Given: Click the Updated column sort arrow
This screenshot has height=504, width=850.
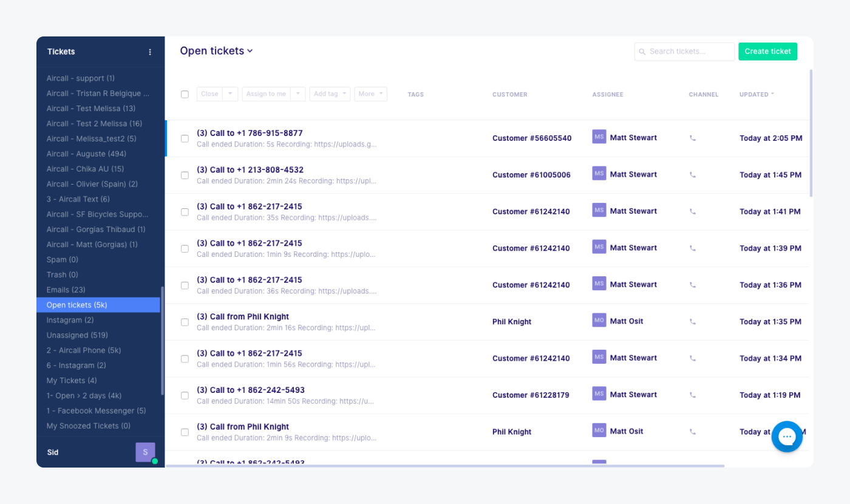Looking at the screenshot, I should pyautogui.click(x=772, y=94).
